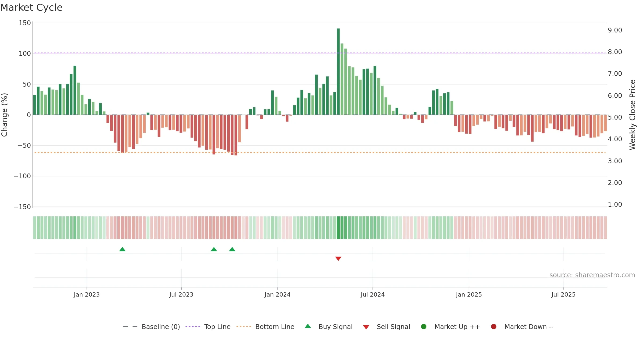The image size is (644, 362).
Task: Click the −150 tick on the left axis
Action: coord(22,207)
